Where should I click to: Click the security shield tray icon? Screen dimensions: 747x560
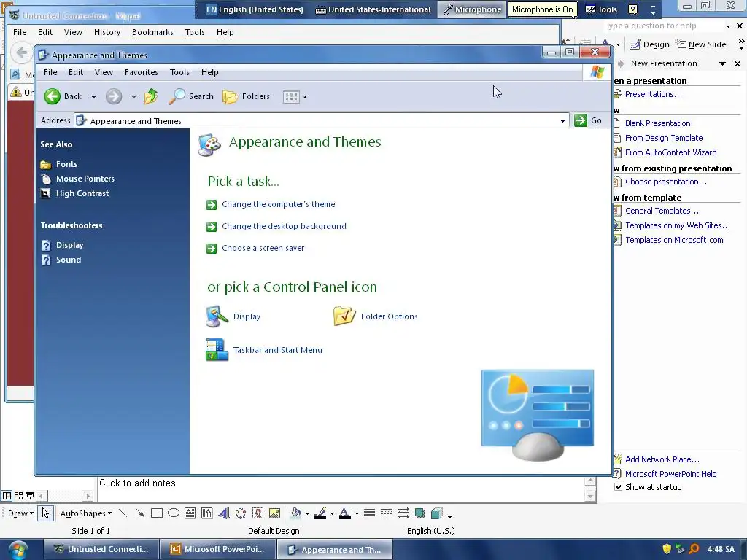pos(667,549)
